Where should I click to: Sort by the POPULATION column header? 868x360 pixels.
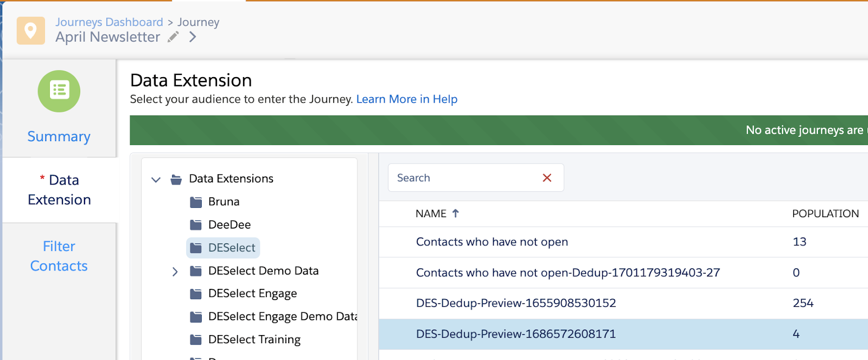click(825, 214)
